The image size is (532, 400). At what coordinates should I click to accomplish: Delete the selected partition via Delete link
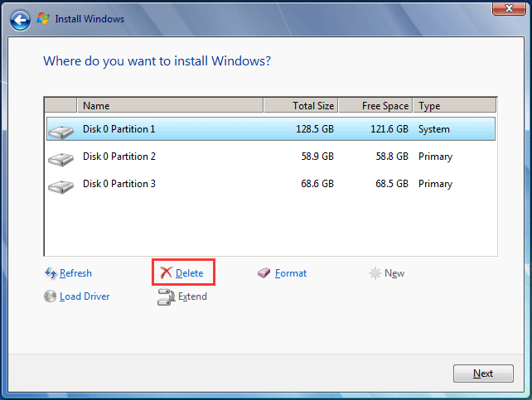189,273
